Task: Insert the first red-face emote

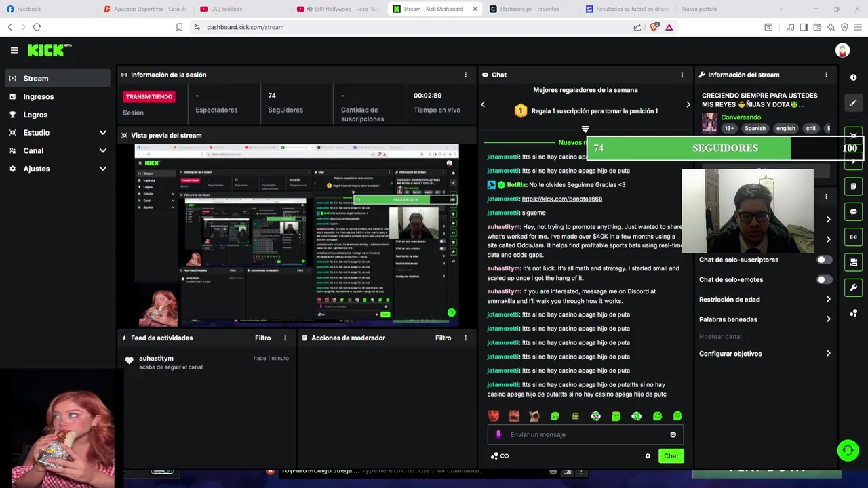Action: [494, 416]
